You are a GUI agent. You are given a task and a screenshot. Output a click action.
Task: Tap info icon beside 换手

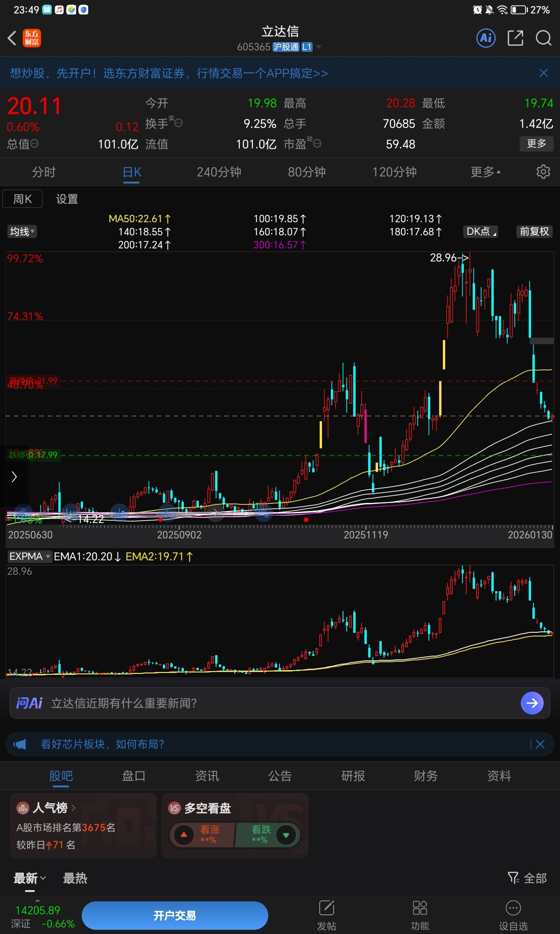coord(178,123)
